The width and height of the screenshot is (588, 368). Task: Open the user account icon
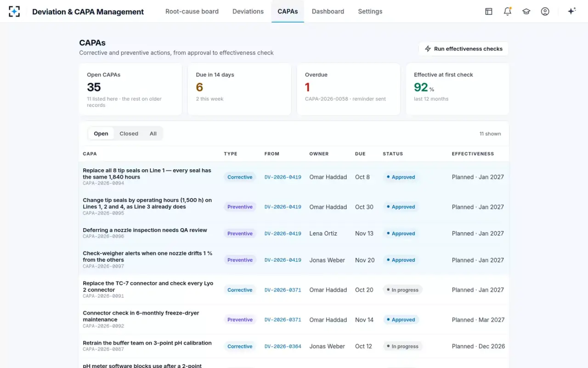pos(545,11)
